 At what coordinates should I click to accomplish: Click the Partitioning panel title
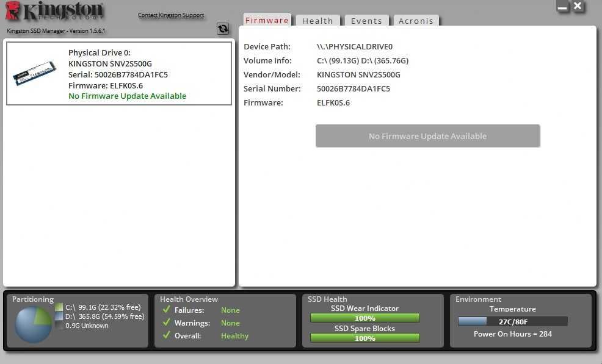pyautogui.click(x=32, y=299)
